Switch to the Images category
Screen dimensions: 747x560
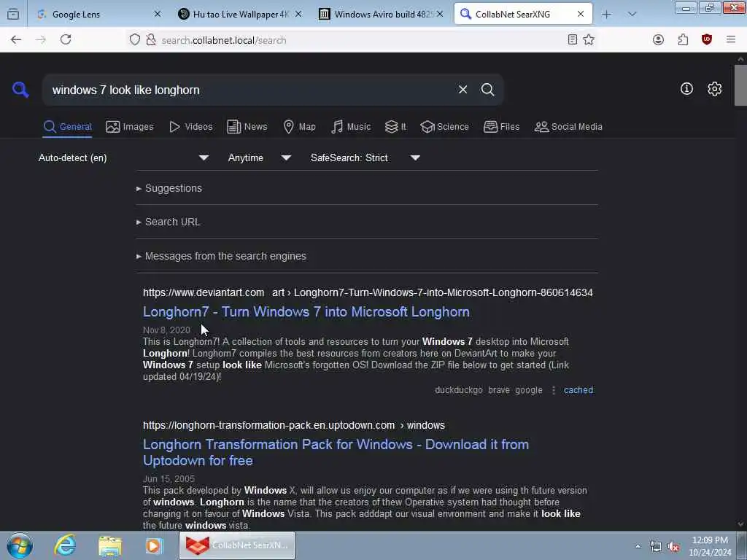pyautogui.click(x=130, y=127)
